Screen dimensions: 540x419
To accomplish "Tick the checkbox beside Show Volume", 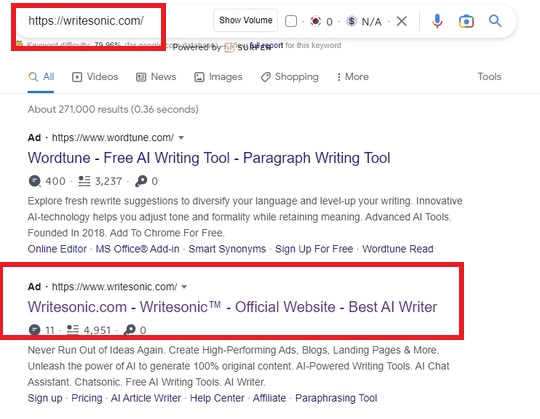I will point(291,21).
